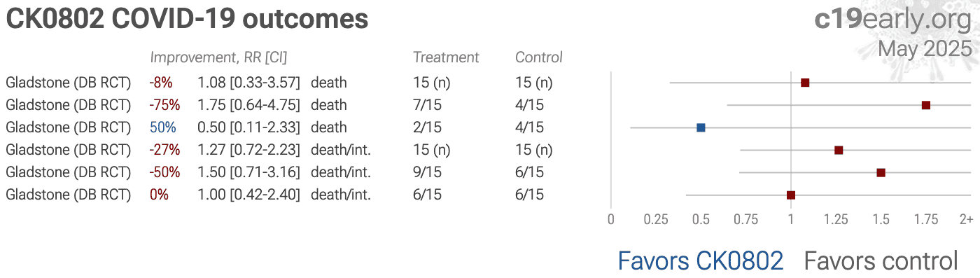The image size is (980, 278).
Task: Click the red marker for RR 1.27 death/int.
Action: (839, 150)
